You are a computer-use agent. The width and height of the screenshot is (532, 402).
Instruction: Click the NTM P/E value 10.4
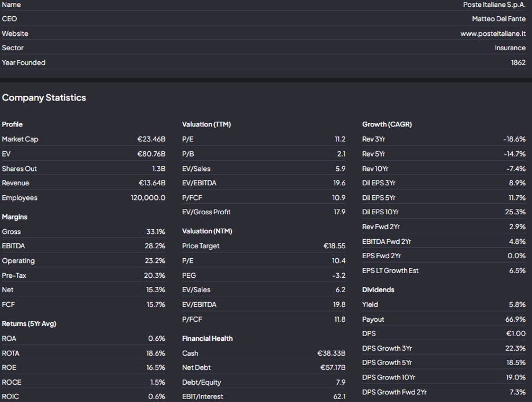tap(339, 260)
